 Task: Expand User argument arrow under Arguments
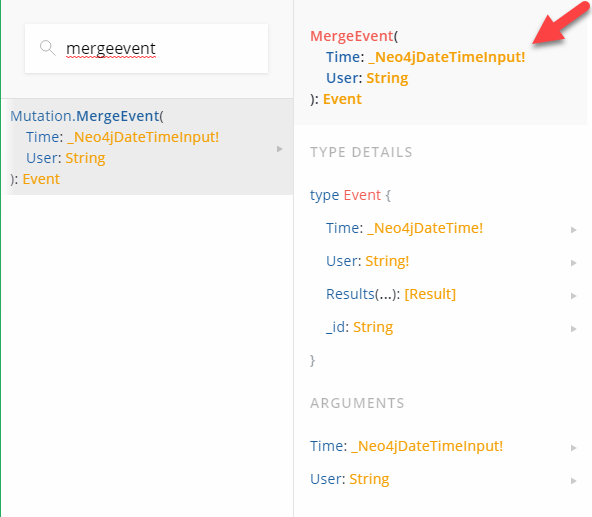point(574,481)
